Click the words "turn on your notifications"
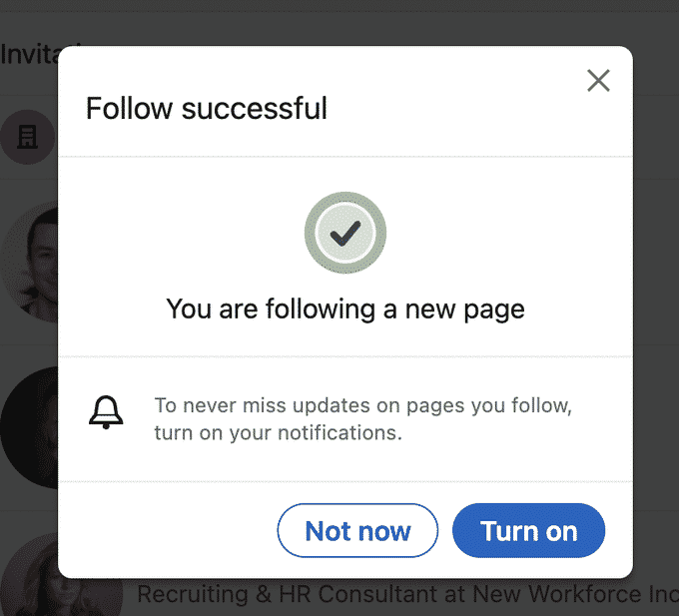 click(x=278, y=433)
